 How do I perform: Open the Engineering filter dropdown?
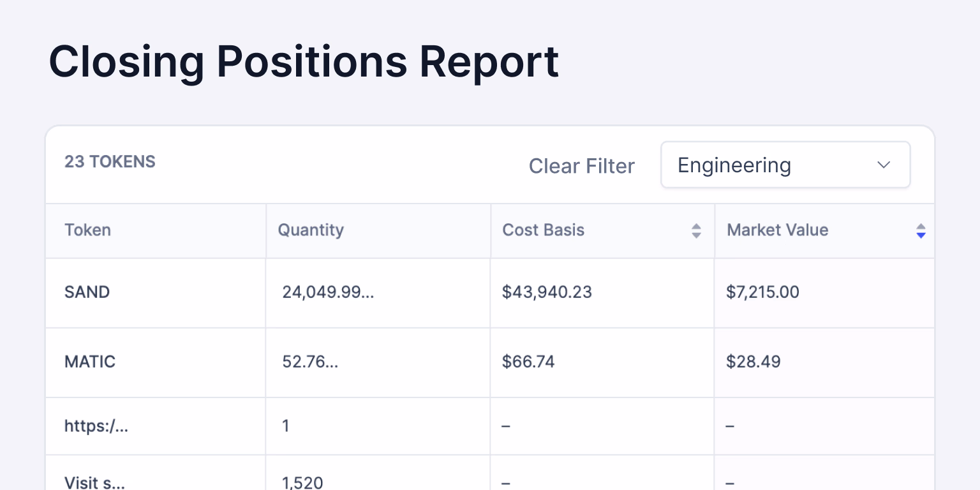pos(785,165)
